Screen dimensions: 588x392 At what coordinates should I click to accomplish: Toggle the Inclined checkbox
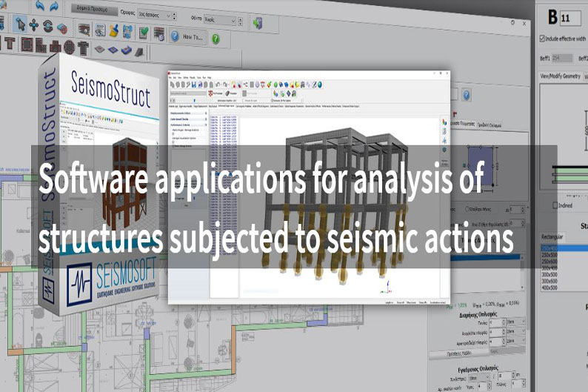(x=555, y=205)
